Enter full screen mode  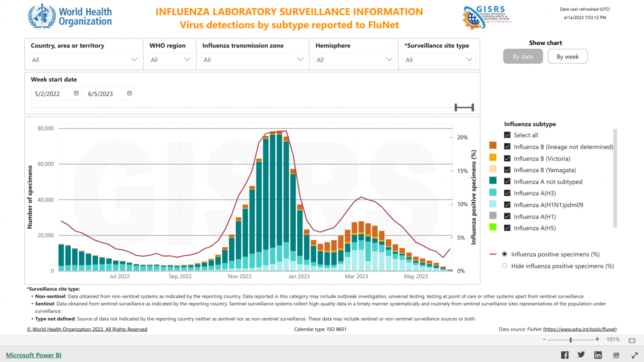pos(633,354)
